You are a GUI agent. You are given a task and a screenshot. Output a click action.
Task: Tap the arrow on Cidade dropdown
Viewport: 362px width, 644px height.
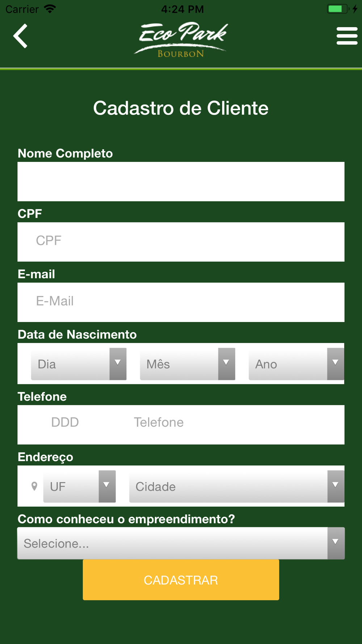336,486
